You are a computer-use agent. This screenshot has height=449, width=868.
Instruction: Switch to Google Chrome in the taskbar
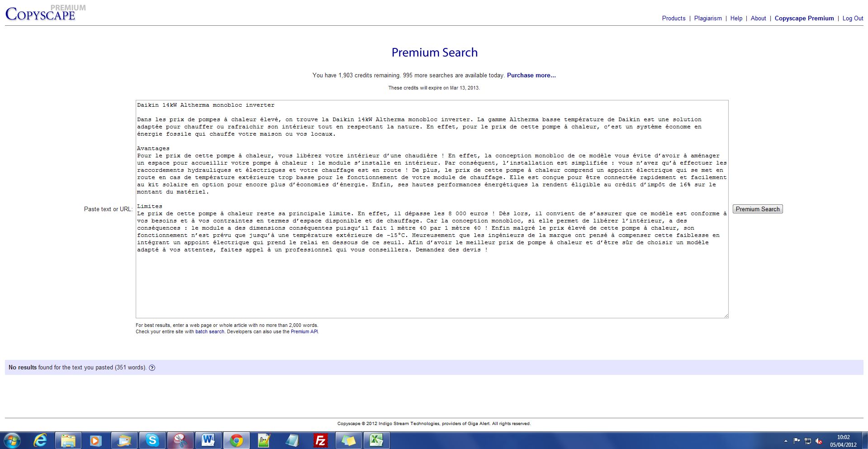(236, 440)
